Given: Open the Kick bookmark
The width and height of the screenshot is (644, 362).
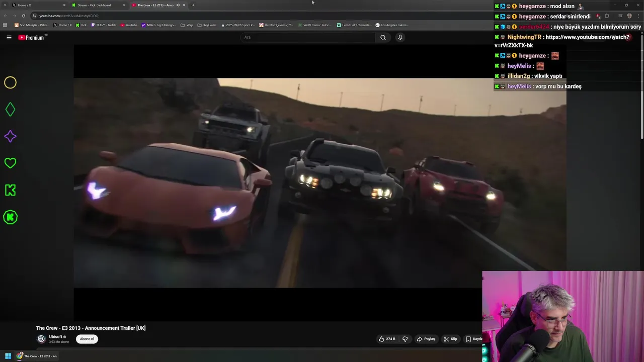Looking at the screenshot, I should 82,25.
